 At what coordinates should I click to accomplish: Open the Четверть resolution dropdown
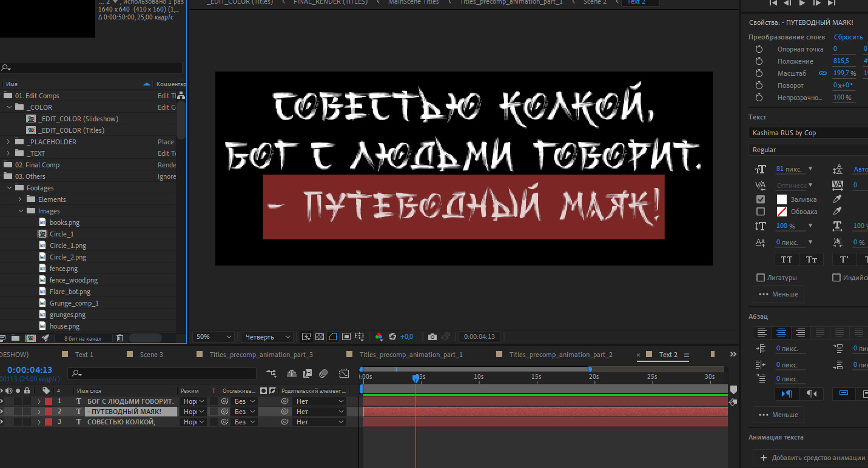pos(267,336)
